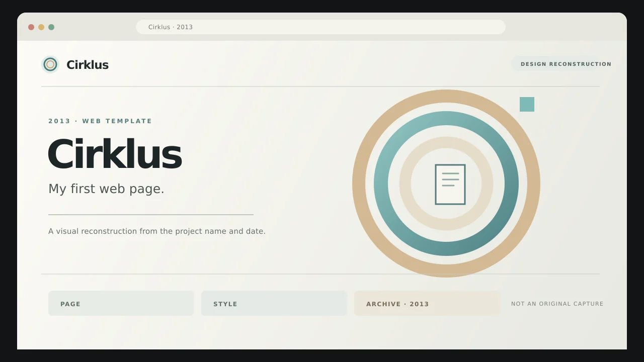Viewport: 644px width, 362px height.
Task: Maximize the window with the green dot
Action: click(51, 27)
